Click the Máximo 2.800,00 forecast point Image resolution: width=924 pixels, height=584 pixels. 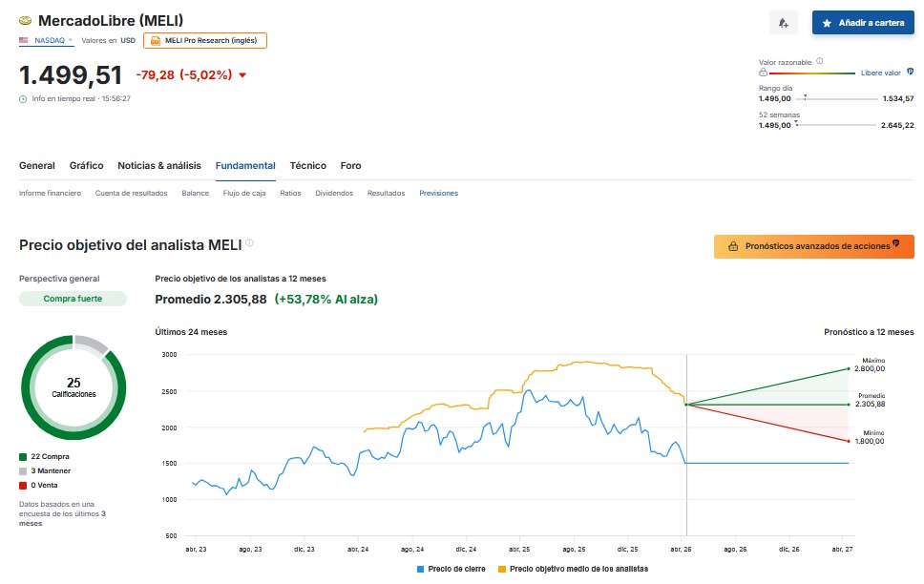pyautogui.click(x=849, y=369)
